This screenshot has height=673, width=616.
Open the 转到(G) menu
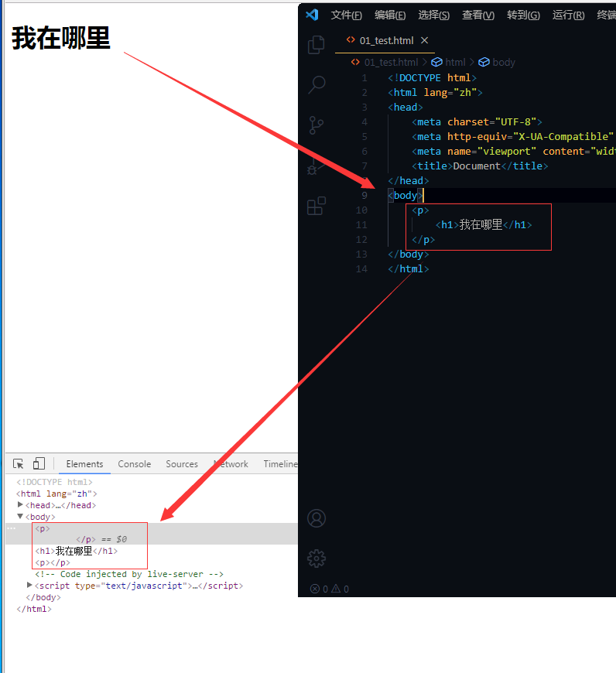click(523, 15)
